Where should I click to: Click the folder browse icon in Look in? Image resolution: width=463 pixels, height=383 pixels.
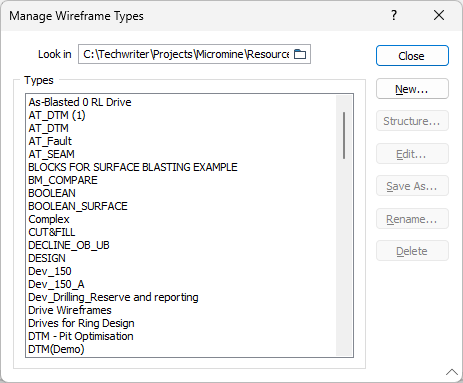(x=300, y=54)
